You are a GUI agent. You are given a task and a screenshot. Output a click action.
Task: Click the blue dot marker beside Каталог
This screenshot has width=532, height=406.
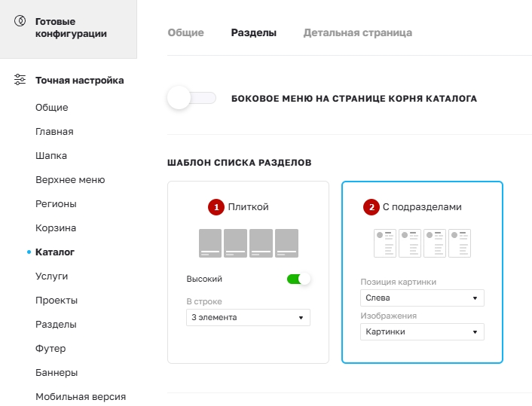tap(29, 252)
